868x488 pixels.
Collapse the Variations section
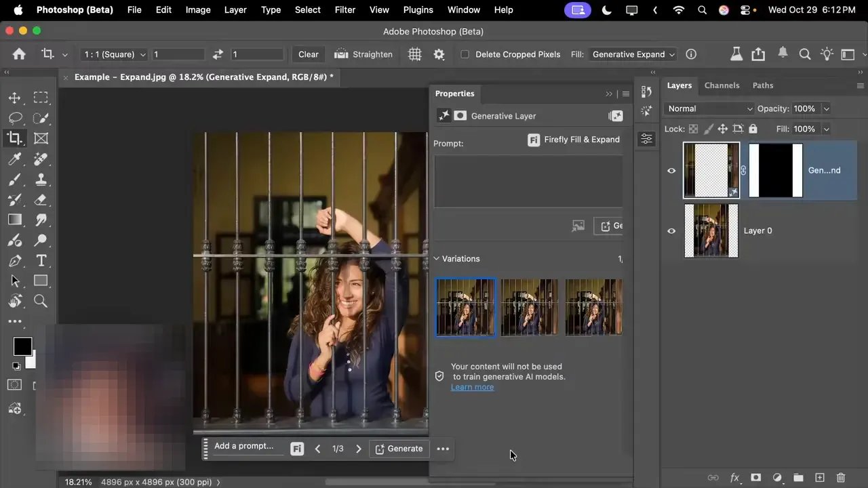[x=436, y=258]
